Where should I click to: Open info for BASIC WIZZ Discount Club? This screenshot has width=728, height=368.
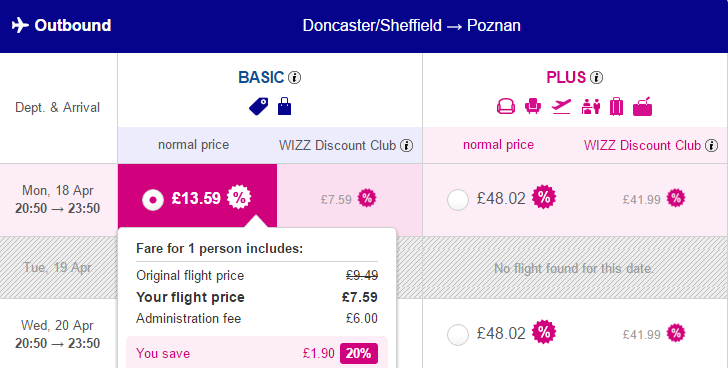click(x=407, y=146)
